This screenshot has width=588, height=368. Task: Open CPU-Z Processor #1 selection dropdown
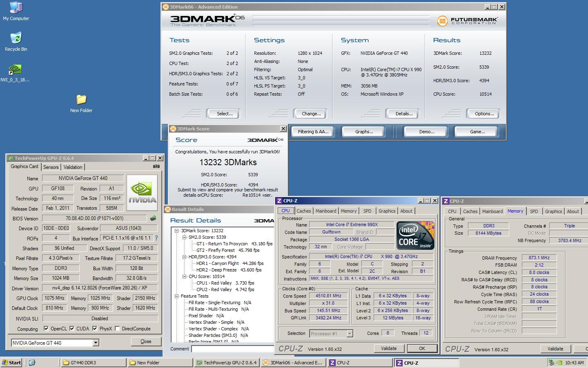[x=350, y=334]
